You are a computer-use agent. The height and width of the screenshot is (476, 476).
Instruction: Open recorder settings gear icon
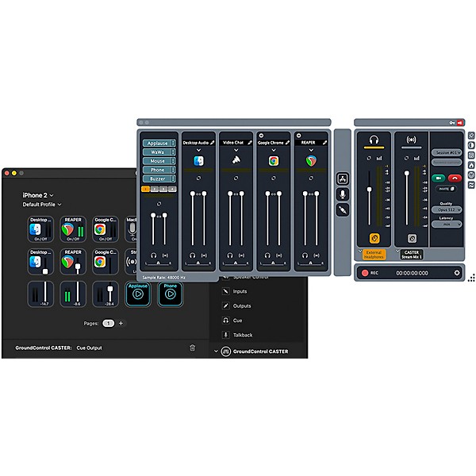[457, 273]
